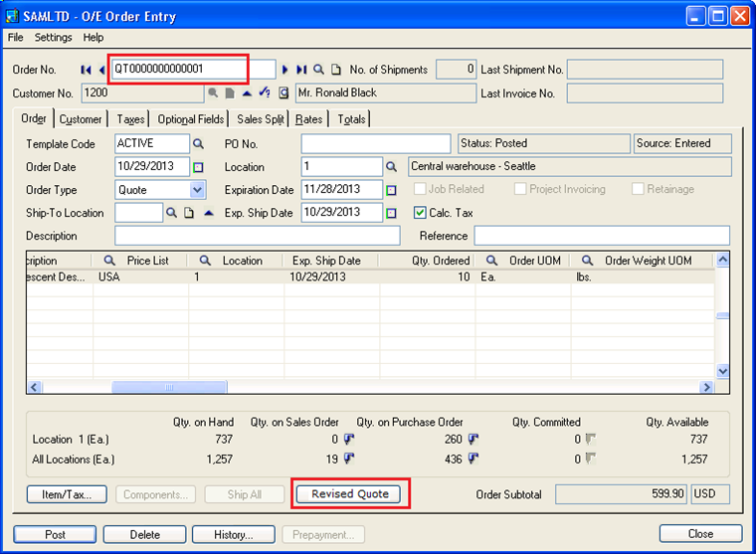Open the History... button
The height and width of the screenshot is (554, 756).
pyautogui.click(x=234, y=535)
